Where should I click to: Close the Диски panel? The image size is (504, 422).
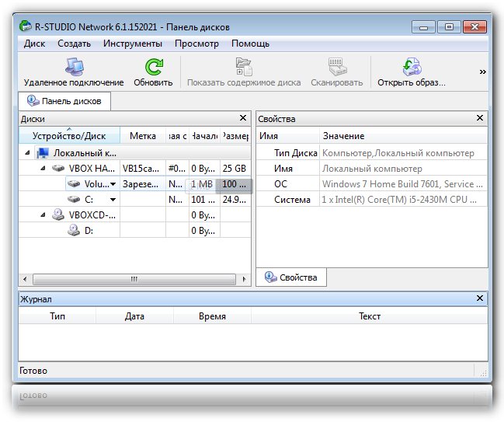click(x=244, y=119)
